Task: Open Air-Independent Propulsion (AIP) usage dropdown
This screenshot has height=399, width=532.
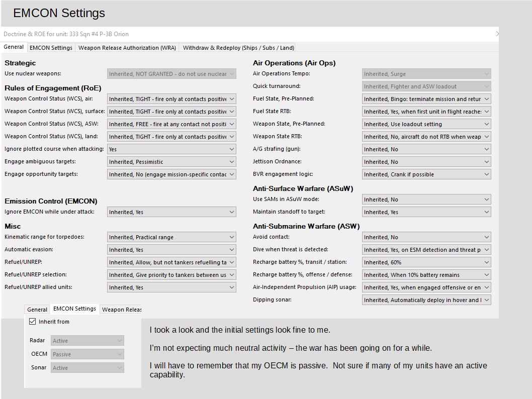Action: [426, 287]
